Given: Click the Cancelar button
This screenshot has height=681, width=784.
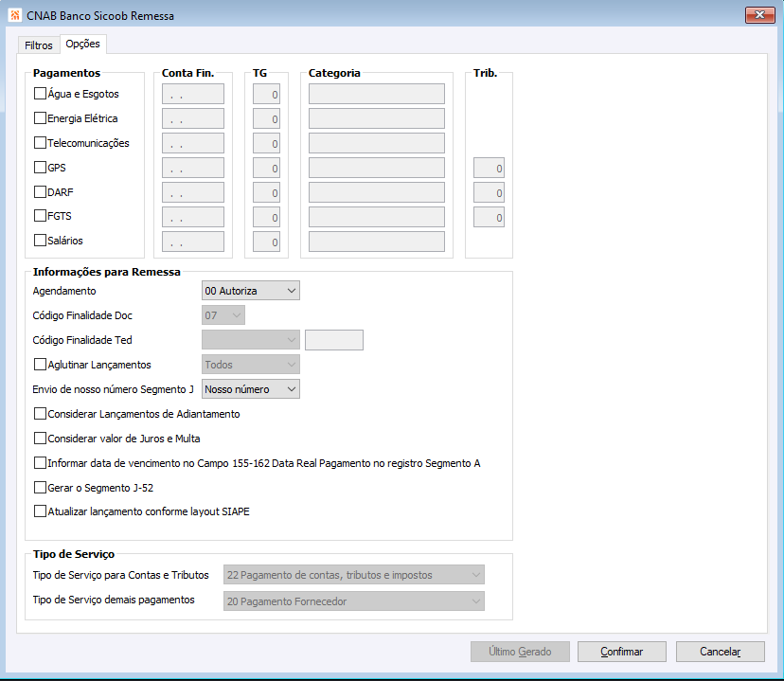Looking at the screenshot, I should (x=720, y=652).
